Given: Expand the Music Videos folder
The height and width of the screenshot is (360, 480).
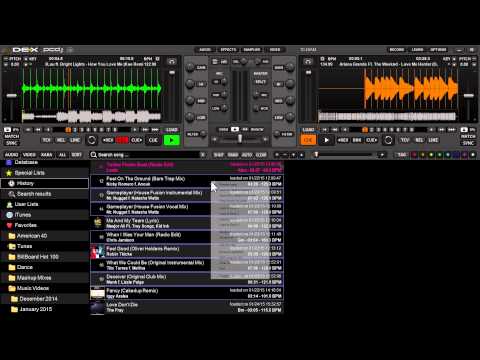Looking at the screenshot, I should 33,288.
